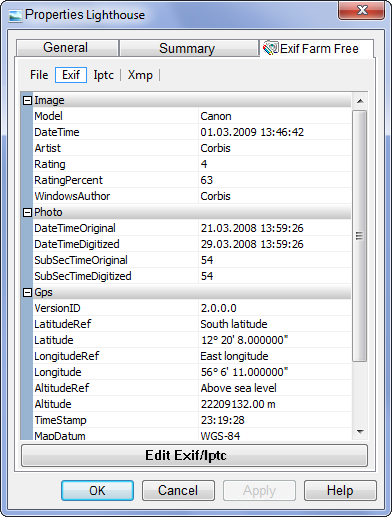The width and height of the screenshot is (392, 517).
Task: Open the File metadata view
Action: pos(39,75)
